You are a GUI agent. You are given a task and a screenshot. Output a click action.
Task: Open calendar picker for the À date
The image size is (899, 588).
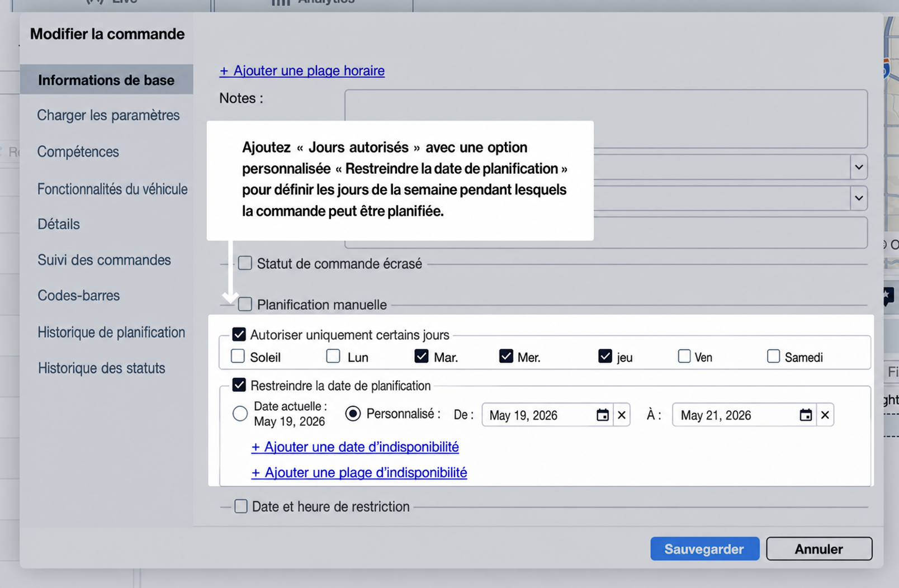click(x=806, y=415)
